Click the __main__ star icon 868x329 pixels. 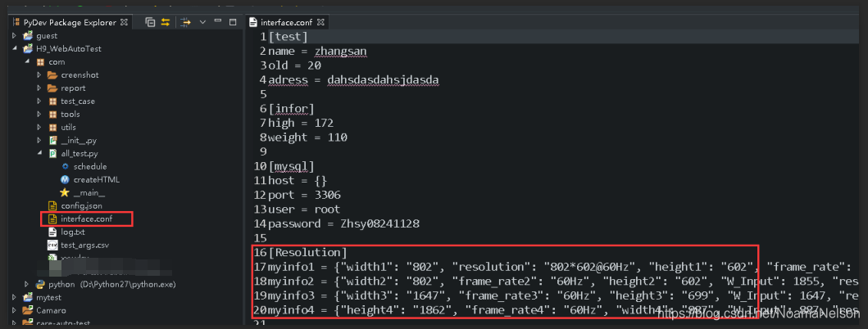tap(65, 192)
